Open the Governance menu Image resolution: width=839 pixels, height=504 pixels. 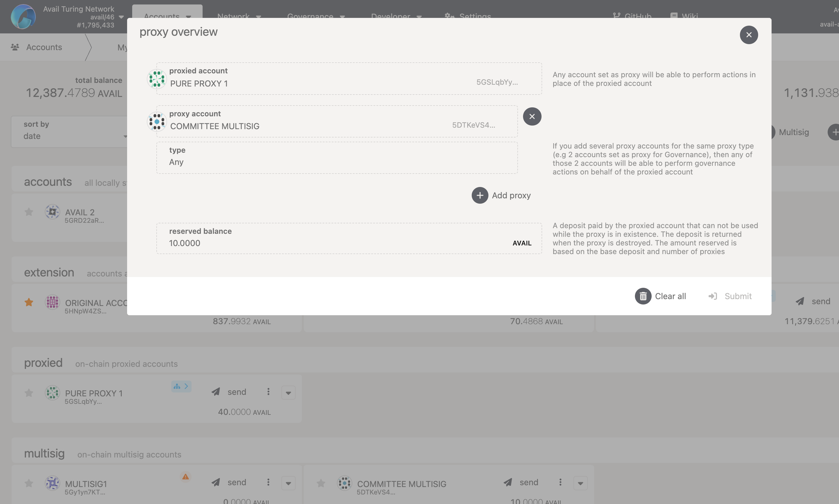pos(316,16)
